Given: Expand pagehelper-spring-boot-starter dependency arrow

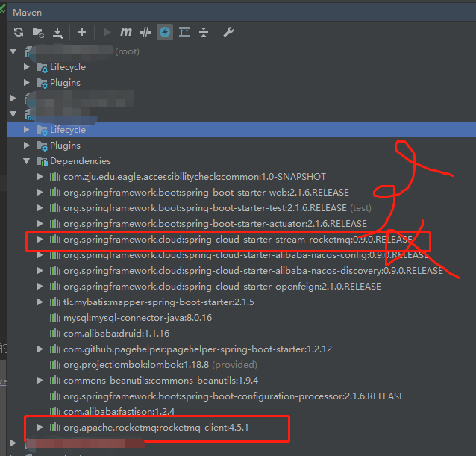Looking at the screenshot, I should pos(40,349).
